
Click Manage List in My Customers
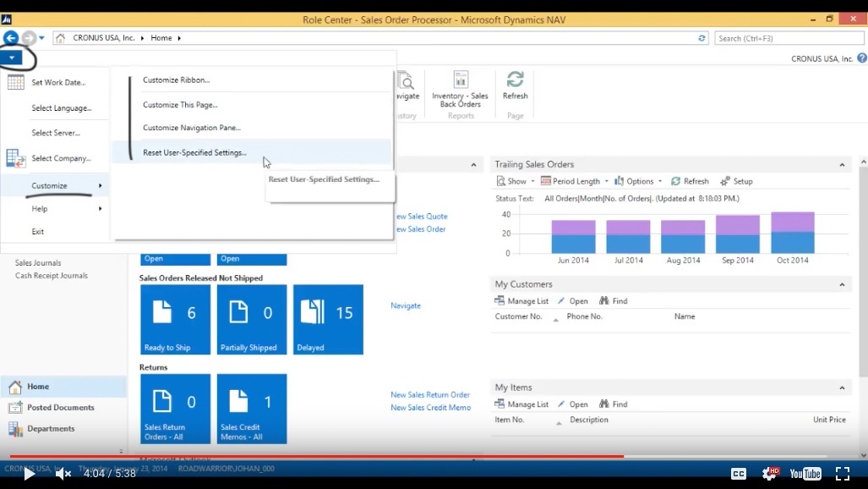pos(521,301)
